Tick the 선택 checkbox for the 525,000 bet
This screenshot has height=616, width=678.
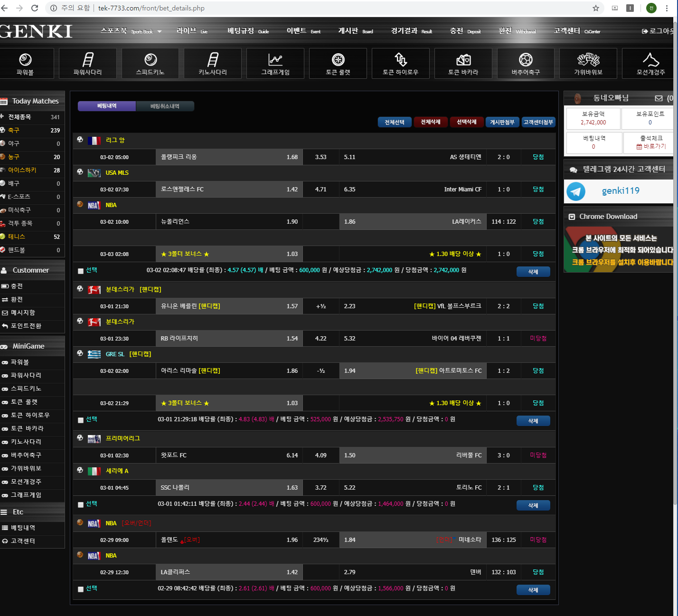pos(81,420)
